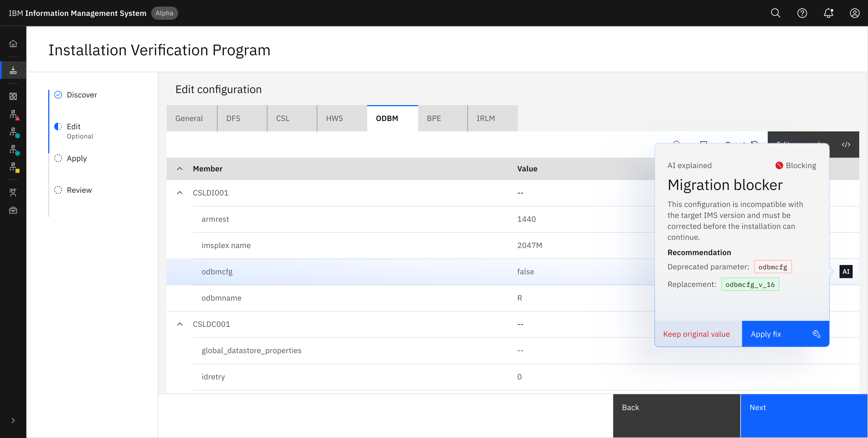Click the replacement tag odbmcfg_v_16

click(x=750, y=284)
